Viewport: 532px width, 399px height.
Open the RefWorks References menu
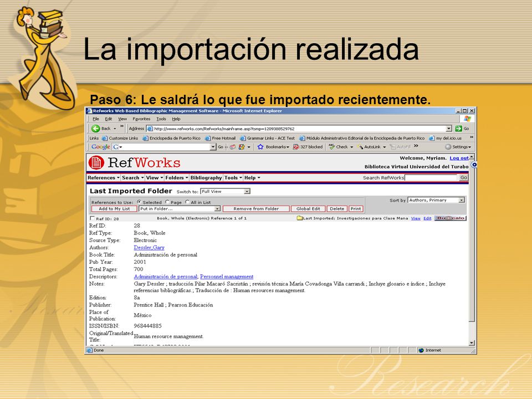point(104,178)
